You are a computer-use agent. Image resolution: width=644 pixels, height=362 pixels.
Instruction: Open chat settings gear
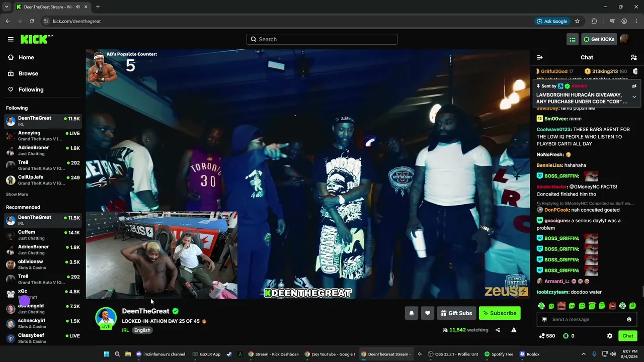coord(610,336)
